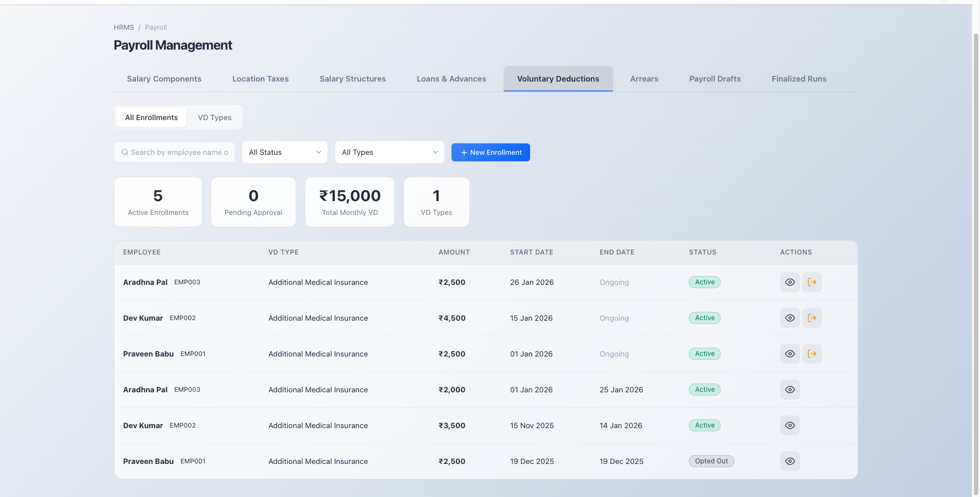View Aradhna Pal's deduction ending 25 Jan 2026
This screenshot has height=497, width=980.
coord(790,390)
